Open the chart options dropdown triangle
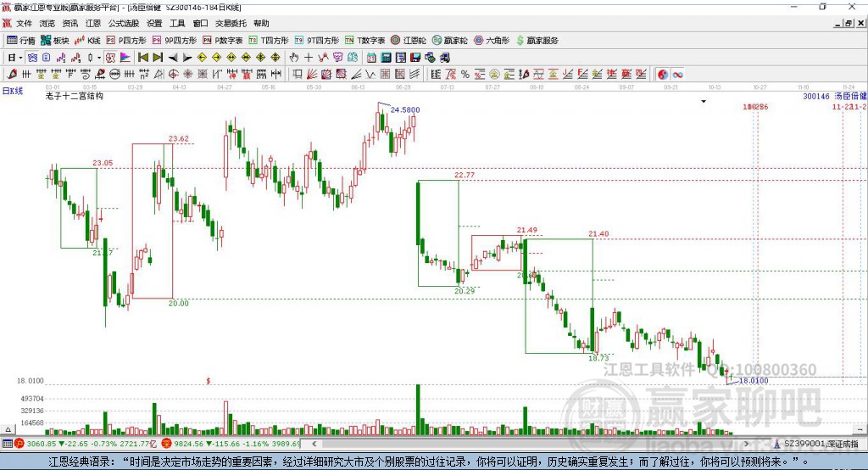Screen dimensions: 868x470 (704, 102)
